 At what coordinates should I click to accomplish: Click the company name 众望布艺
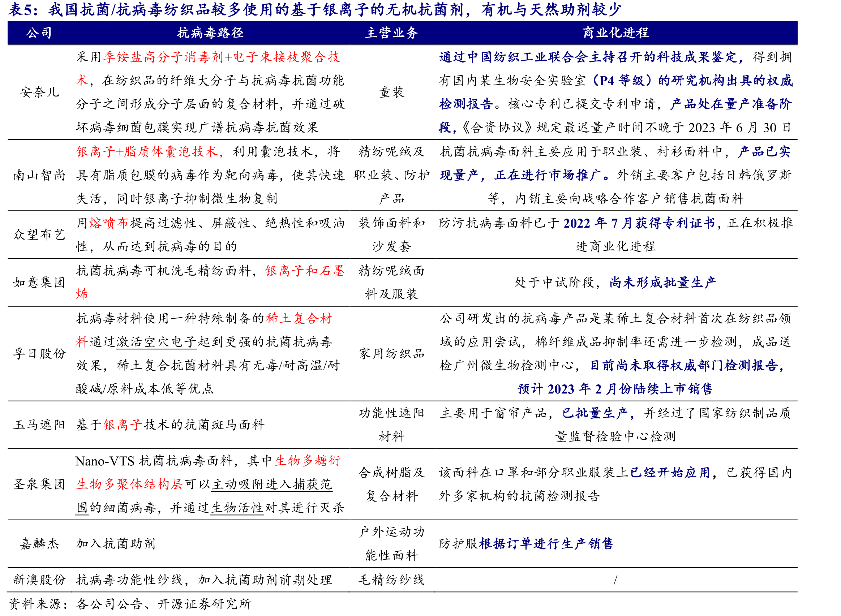(39, 234)
